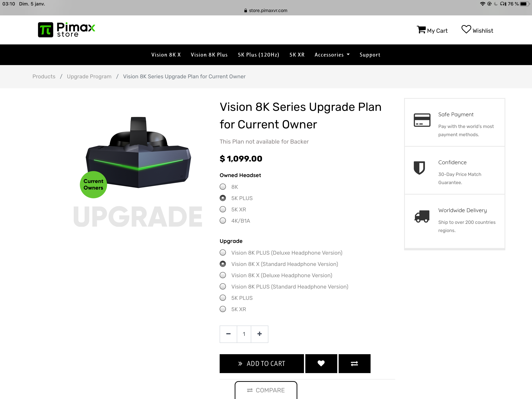Choose Vision 8K PLUS Deluxe Headphone Version upgrade
The image size is (532, 399).
223,252
